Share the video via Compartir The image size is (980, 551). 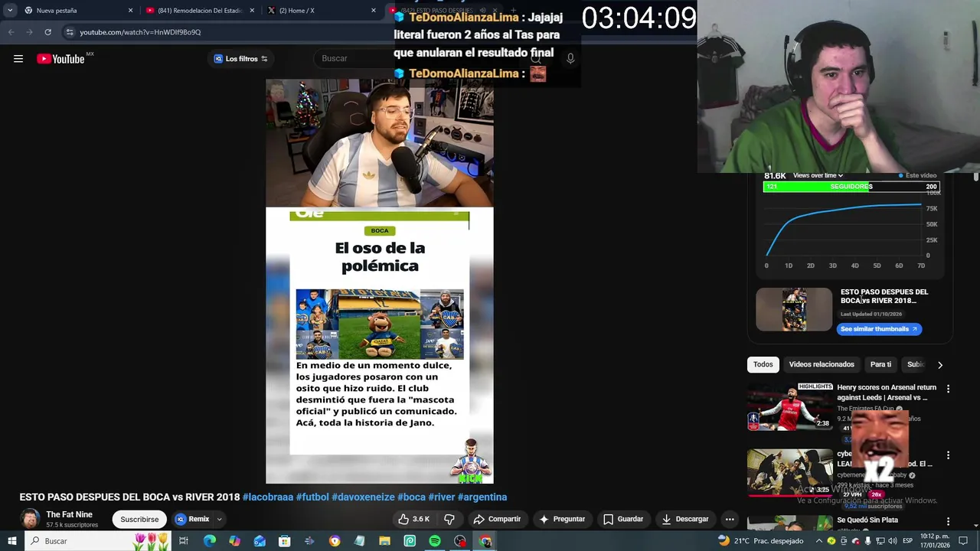(x=497, y=519)
